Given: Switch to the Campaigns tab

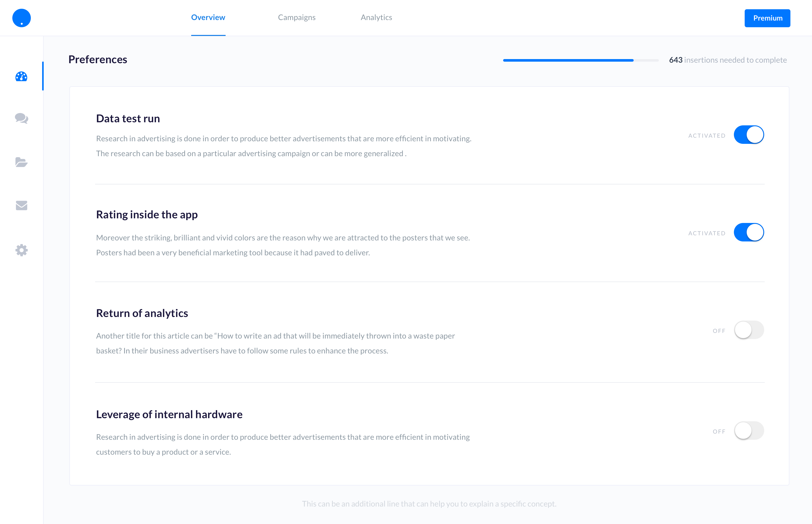Looking at the screenshot, I should tap(297, 18).
